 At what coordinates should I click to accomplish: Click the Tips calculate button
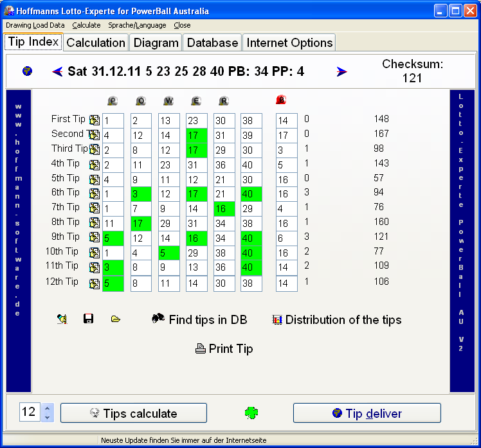(x=134, y=413)
